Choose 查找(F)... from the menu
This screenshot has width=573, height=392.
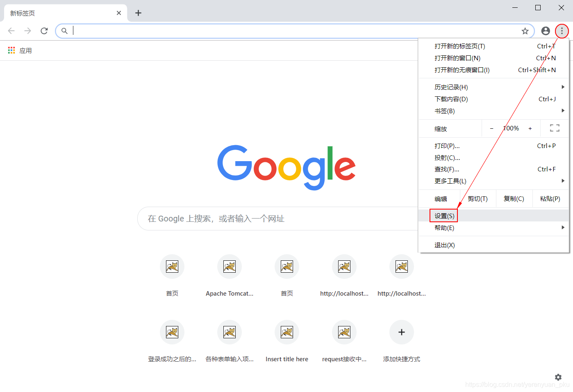pyautogui.click(x=494, y=169)
